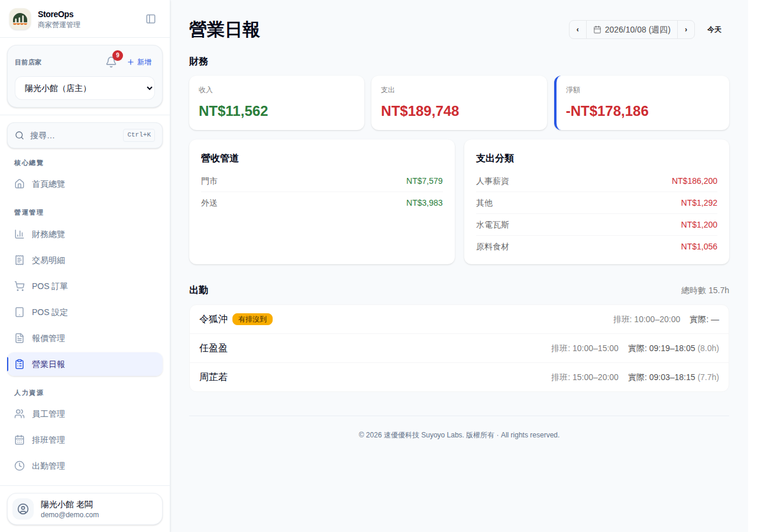This screenshot has width=757, height=532.
Task: Click the 新增 store button
Action: [140, 62]
